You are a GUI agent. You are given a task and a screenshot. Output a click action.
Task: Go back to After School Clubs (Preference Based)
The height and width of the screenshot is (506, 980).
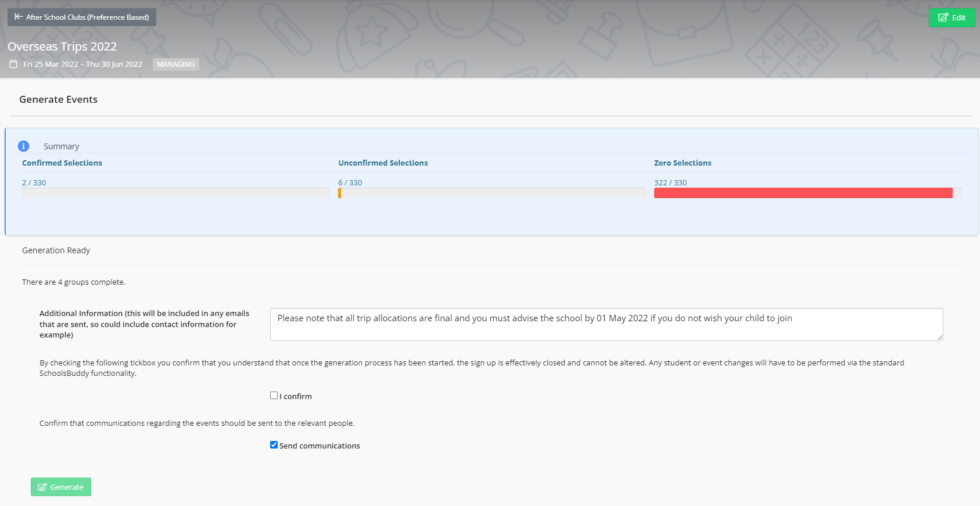(82, 17)
